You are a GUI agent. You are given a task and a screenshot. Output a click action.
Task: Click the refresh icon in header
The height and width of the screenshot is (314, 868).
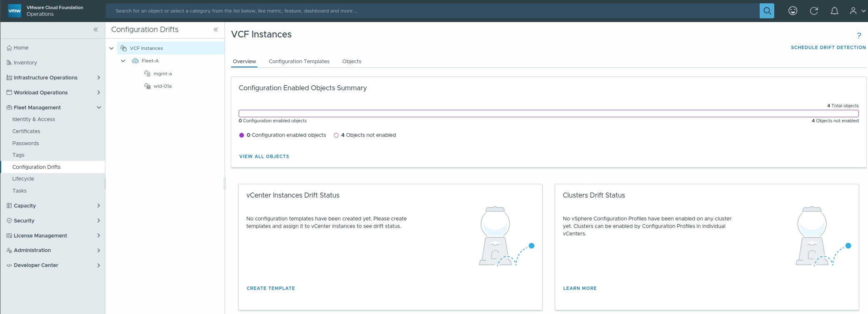pyautogui.click(x=813, y=11)
